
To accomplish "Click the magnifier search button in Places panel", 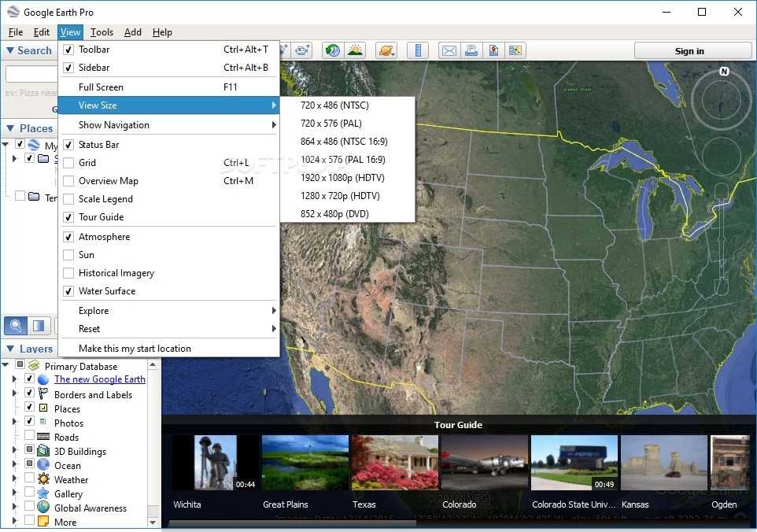I will (x=16, y=326).
